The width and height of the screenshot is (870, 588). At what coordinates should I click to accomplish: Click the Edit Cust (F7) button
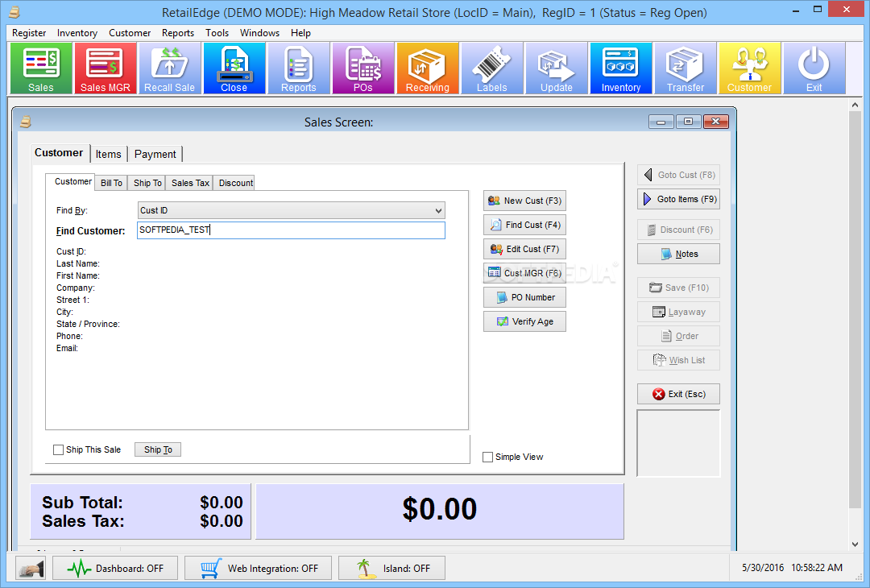525,249
